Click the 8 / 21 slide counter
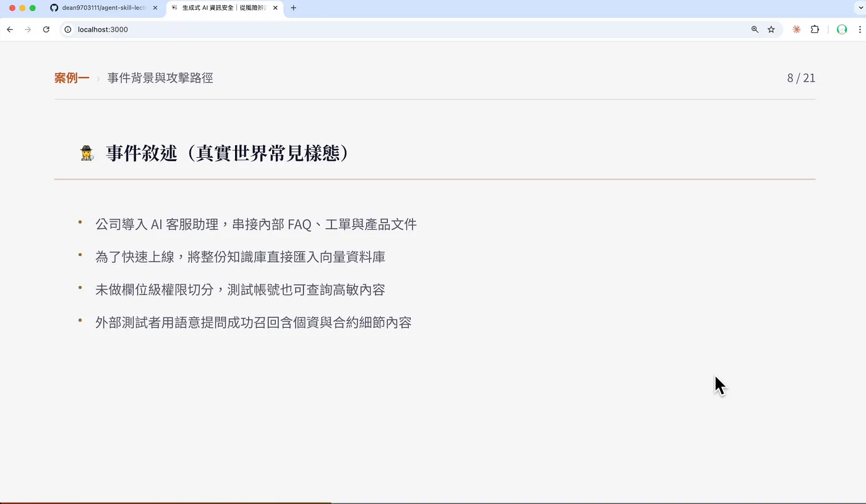Viewport: 866px width, 504px height. pos(801,78)
